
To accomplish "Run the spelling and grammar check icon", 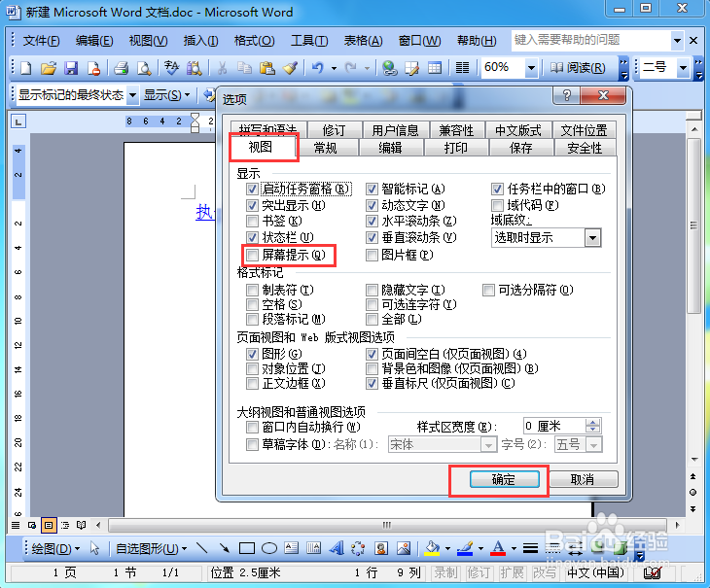I will pos(171,68).
